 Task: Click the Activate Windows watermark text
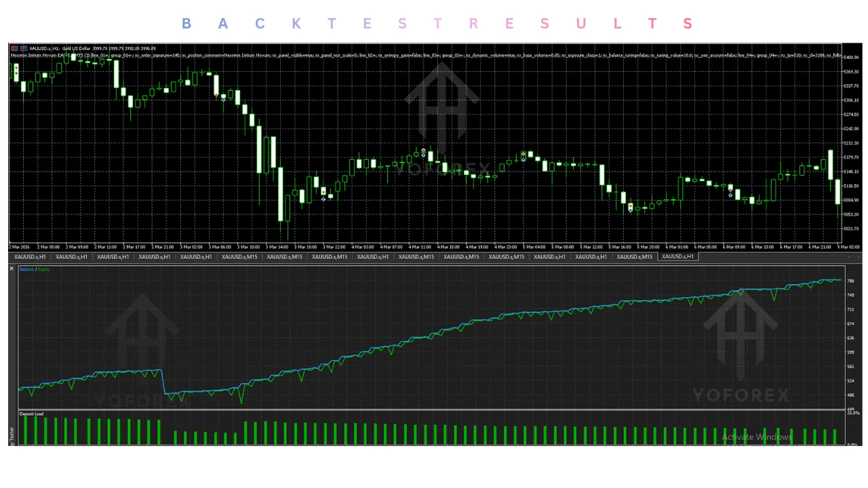click(757, 437)
